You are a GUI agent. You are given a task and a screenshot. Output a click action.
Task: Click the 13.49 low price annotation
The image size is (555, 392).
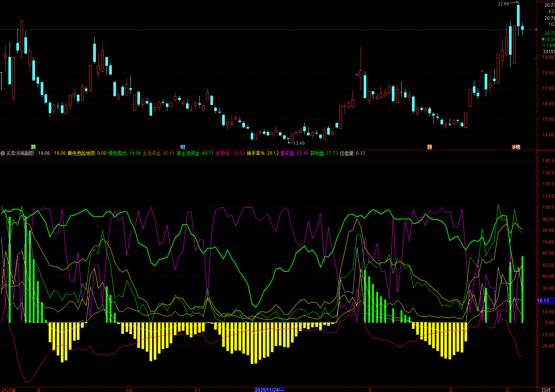(x=299, y=143)
